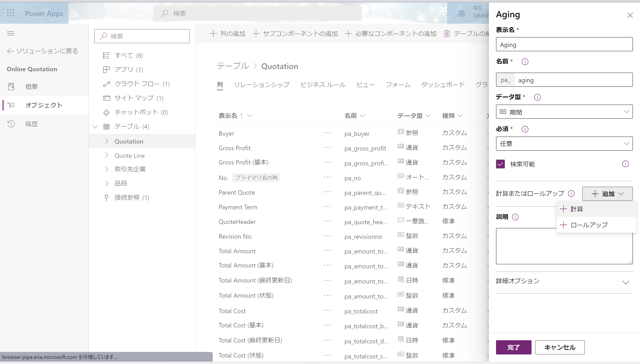
Task: Click the info icon next to 名前
Action: [525, 61]
